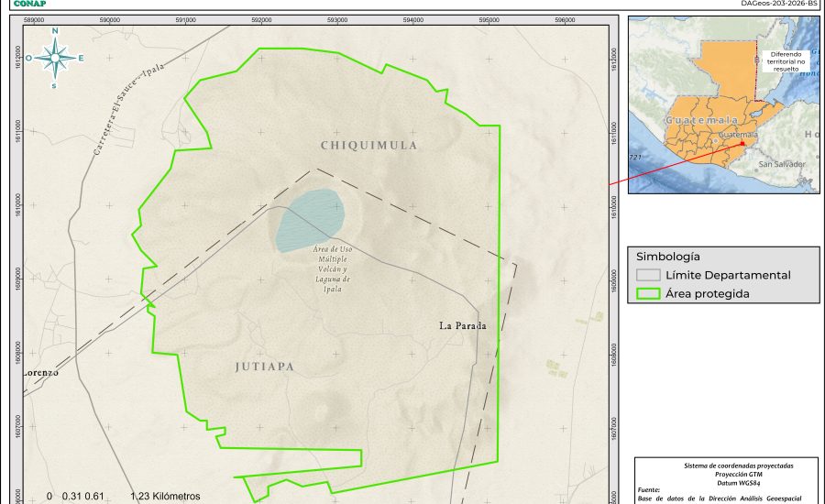Click the CONAP logo
Image resolution: width=825 pixels, height=504 pixels.
[x=29, y=4]
